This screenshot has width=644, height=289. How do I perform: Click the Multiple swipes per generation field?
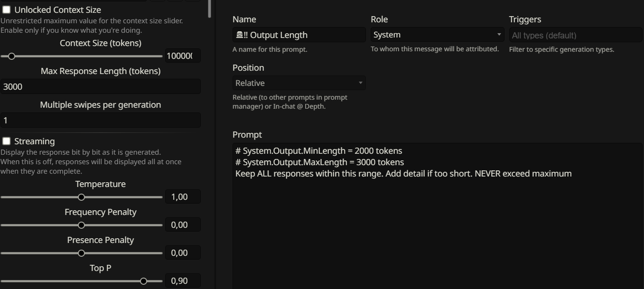[100, 121]
